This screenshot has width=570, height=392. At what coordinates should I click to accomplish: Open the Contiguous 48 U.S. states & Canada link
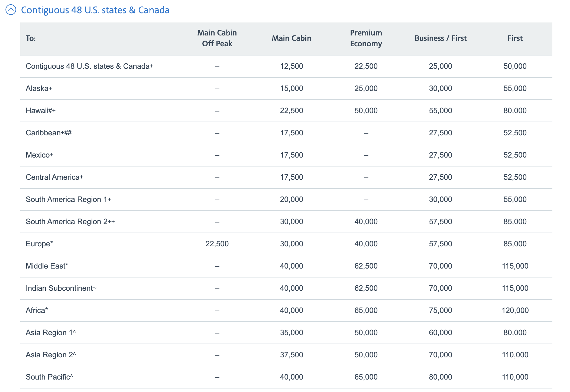coord(95,10)
